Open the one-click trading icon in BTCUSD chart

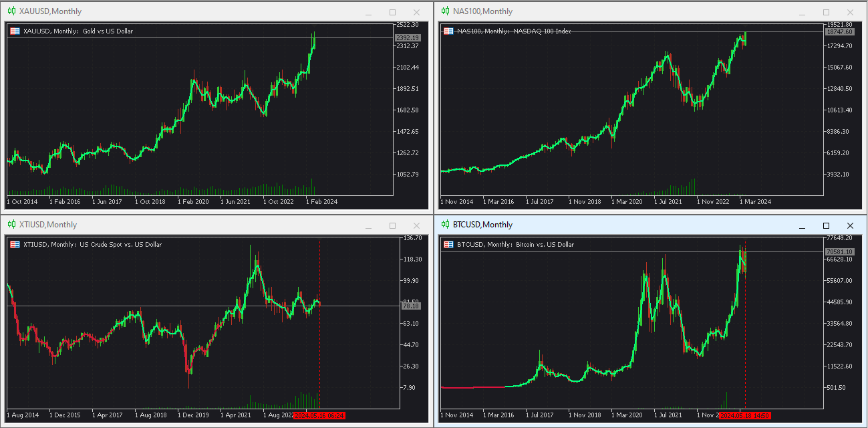point(448,244)
